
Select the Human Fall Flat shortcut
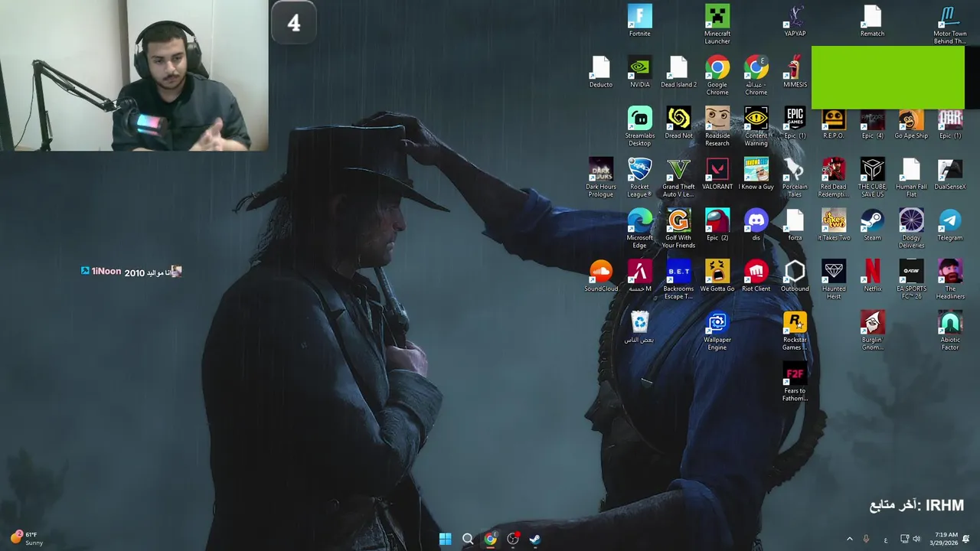tap(911, 178)
